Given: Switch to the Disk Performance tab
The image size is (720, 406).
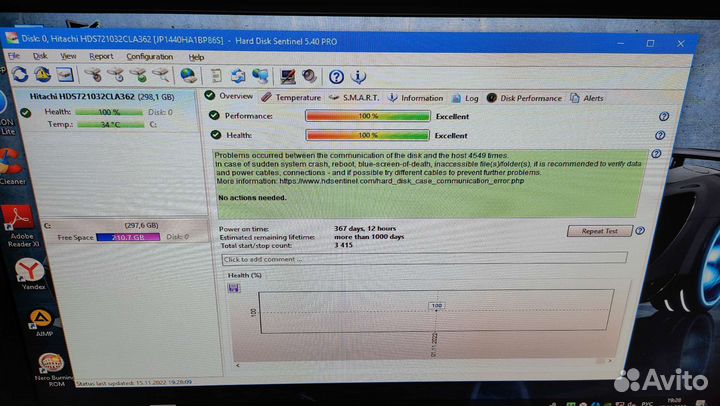Looking at the screenshot, I should pyautogui.click(x=524, y=98).
